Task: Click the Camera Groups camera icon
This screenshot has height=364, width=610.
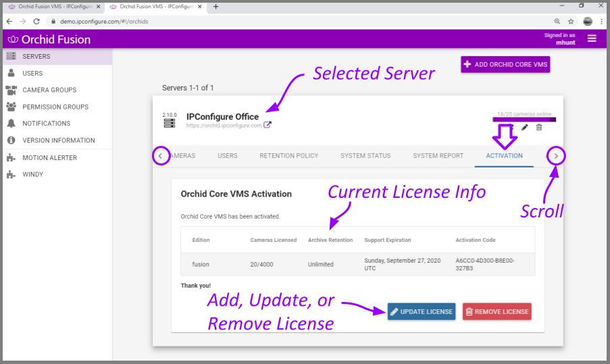Action: (11, 90)
